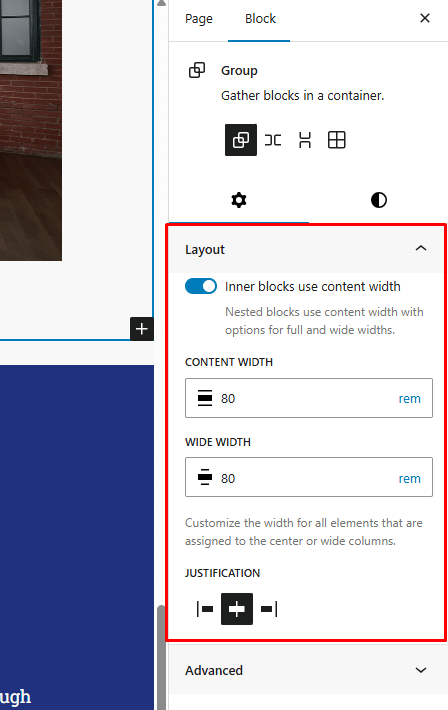Select the Group variation icon
448x710 pixels.
click(x=241, y=140)
